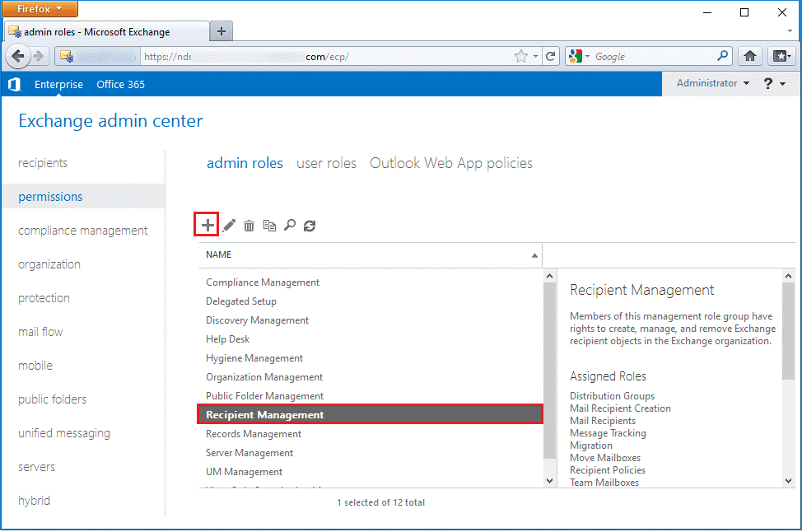Click the Google search magnifier icon
Screen dimensions: 802x532
[x=722, y=56]
